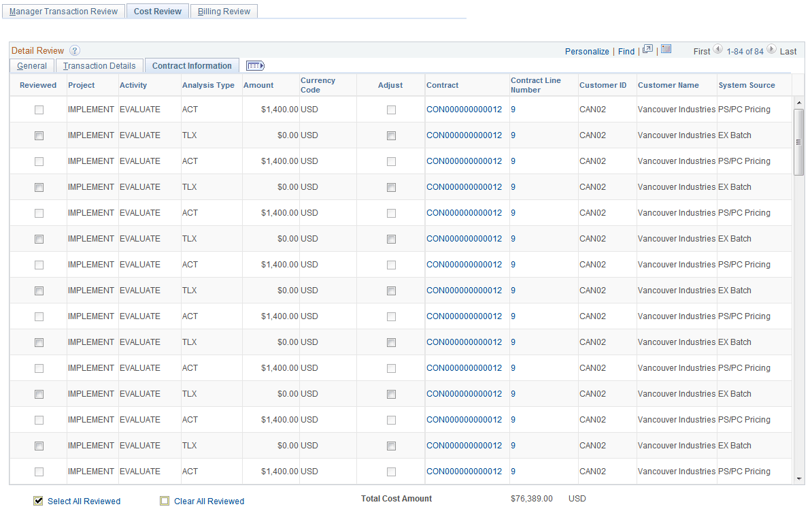Image resolution: width=812 pixels, height=511 pixels.
Task: Open grid data in a new window
Action: click(x=647, y=50)
